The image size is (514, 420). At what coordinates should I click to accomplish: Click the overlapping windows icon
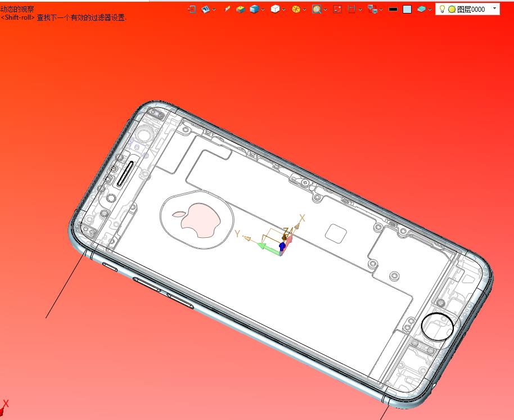click(372, 9)
